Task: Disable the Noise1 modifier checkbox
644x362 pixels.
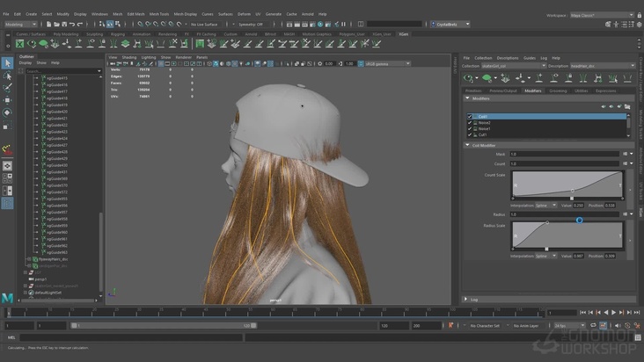Action: coord(470,127)
